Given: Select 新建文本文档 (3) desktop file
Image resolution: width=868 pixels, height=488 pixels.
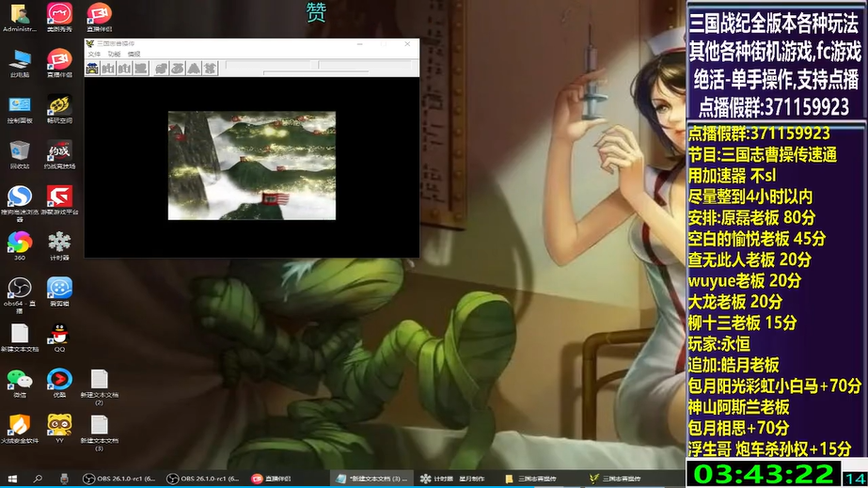Looking at the screenshot, I should pos(99,433).
